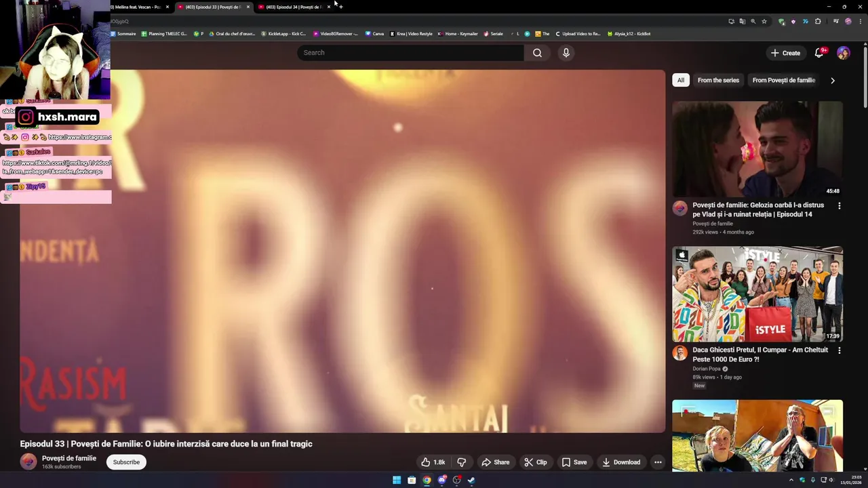Viewport: 868px width, 488px height.
Task: Open Povești de familie channel name link
Action: [69, 458]
